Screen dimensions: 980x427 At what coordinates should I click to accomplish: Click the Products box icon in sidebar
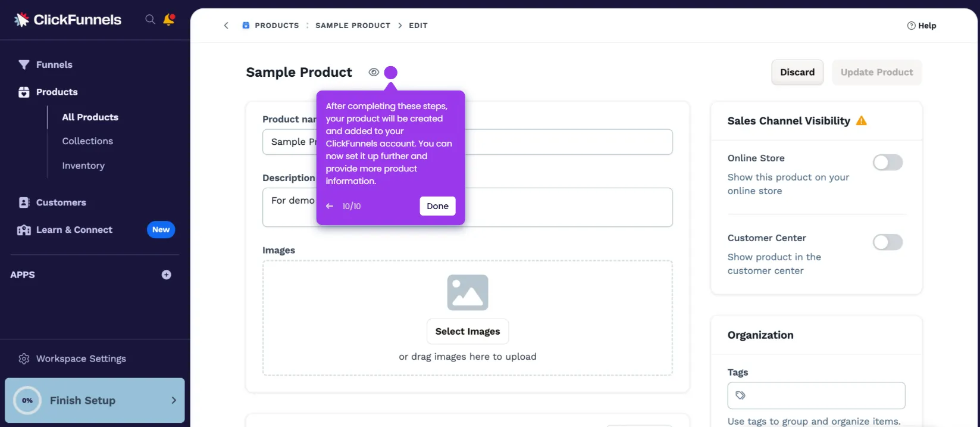(x=24, y=92)
